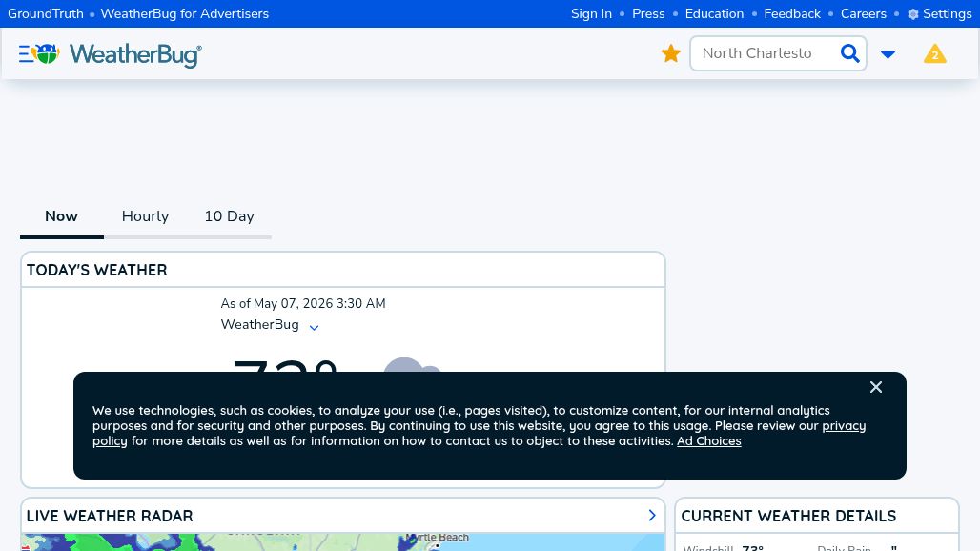Switch to the Now tab
The width and height of the screenshot is (980, 551).
coord(61,216)
